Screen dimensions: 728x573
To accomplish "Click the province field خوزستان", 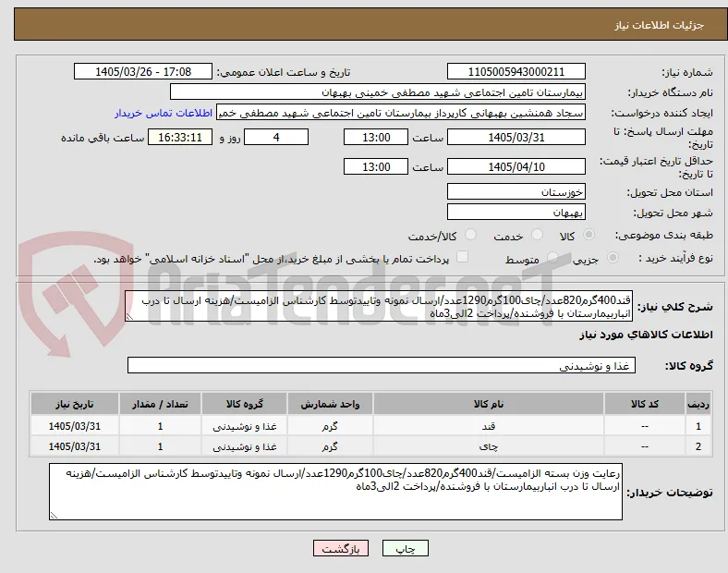I will (516, 192).
